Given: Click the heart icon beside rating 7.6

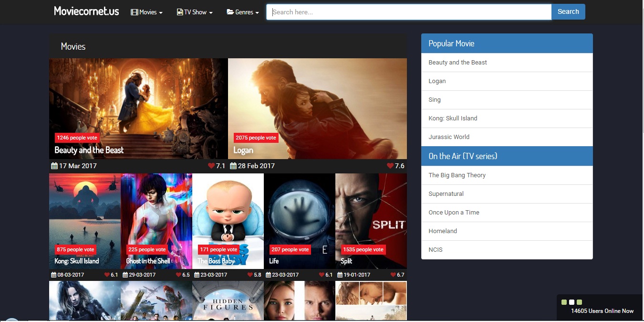Looking at the screenshot, I should tap(390, 166).
